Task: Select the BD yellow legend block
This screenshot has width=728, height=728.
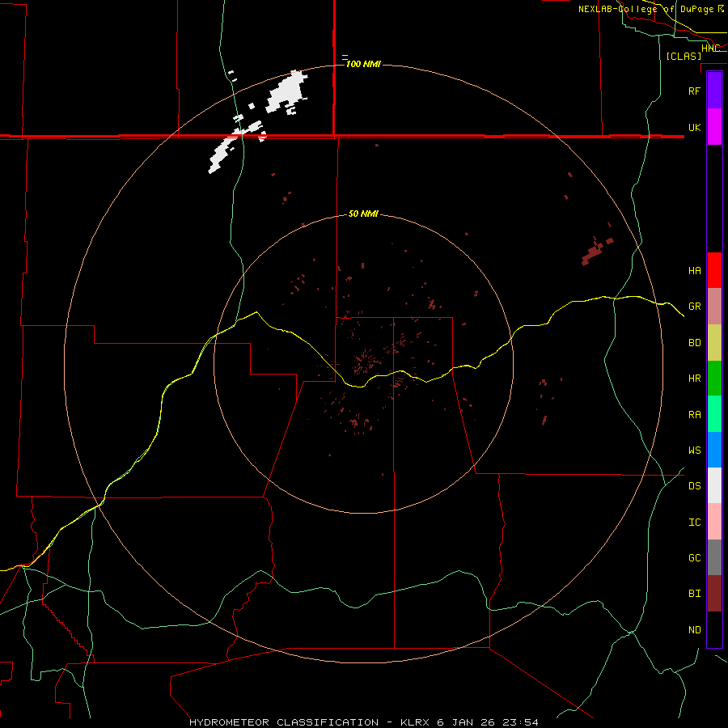Action: pos(714,343)
